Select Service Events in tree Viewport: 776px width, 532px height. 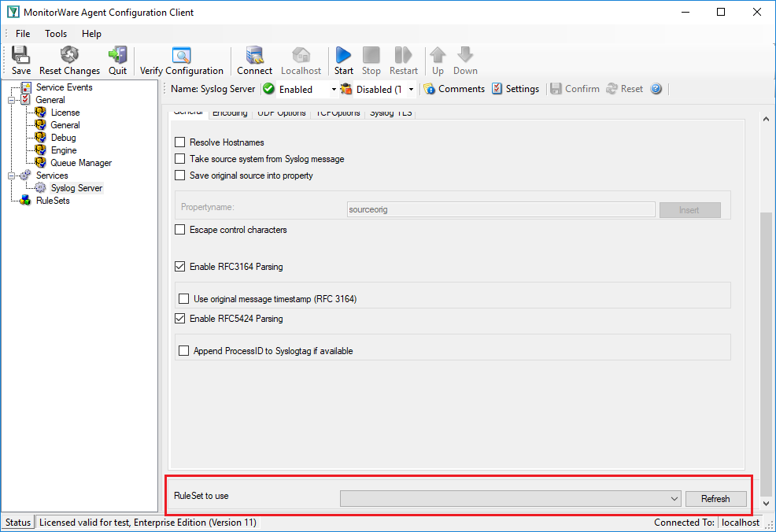pos(64,87)
